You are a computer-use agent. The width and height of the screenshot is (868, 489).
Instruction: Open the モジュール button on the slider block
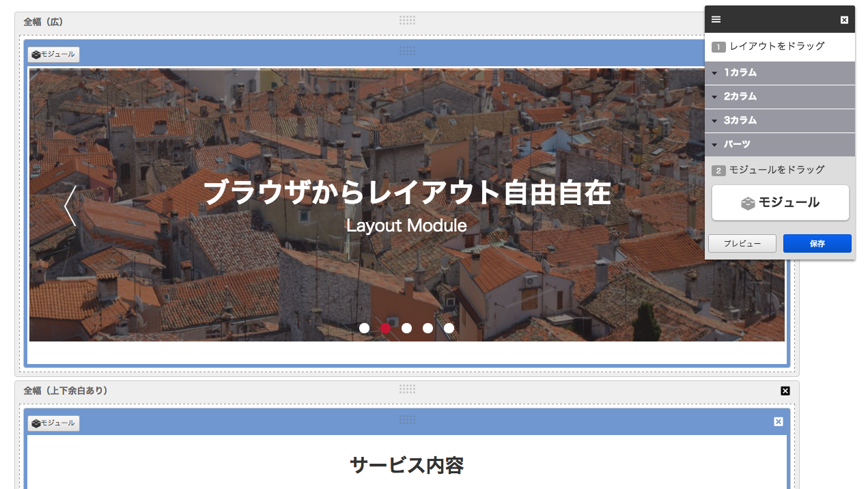tap(54, 55)
